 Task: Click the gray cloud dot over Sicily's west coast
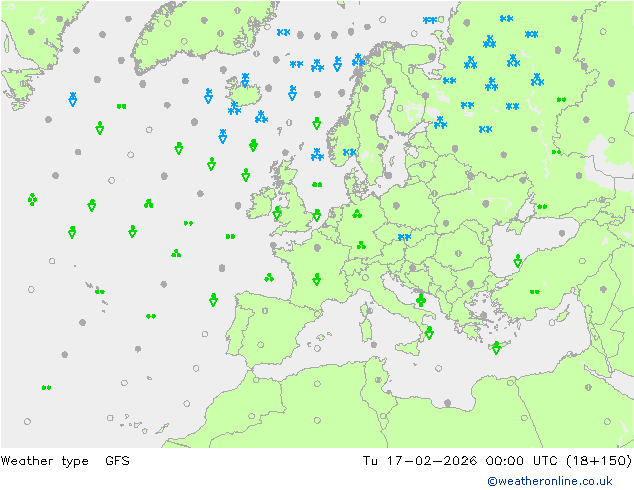tap(374, 345)
